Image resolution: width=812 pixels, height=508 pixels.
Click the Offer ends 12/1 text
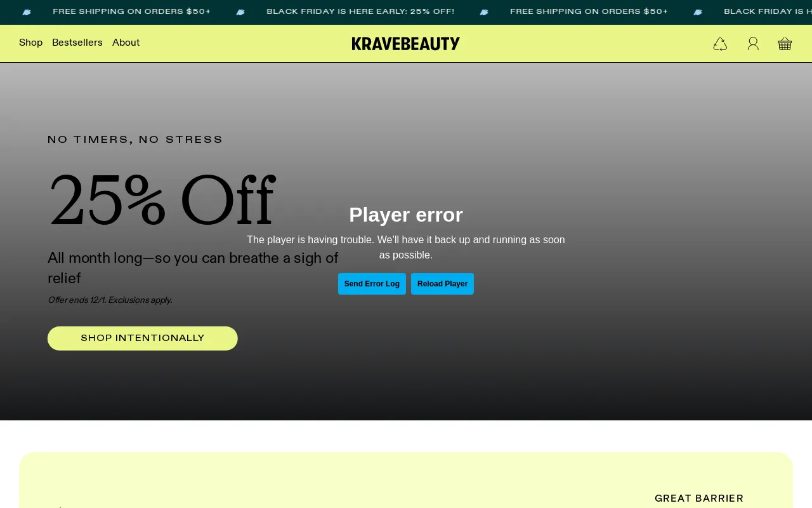click(x=109, y=300)
